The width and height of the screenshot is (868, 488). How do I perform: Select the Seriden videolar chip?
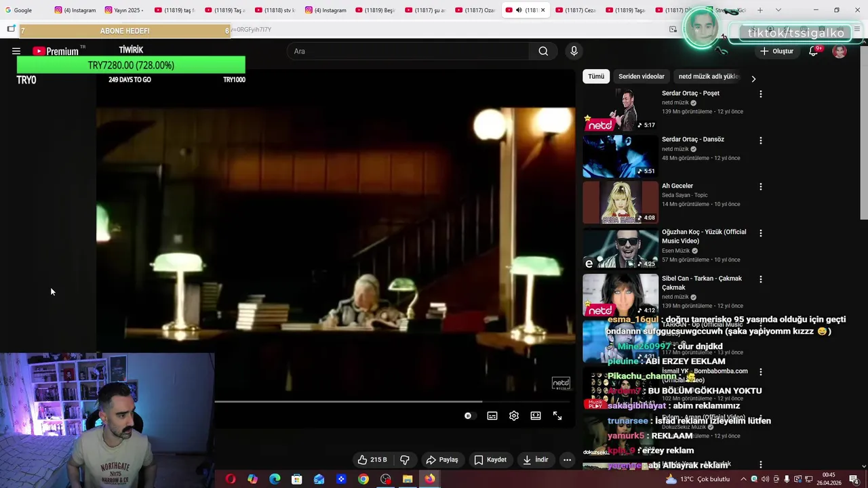[642, 77]
